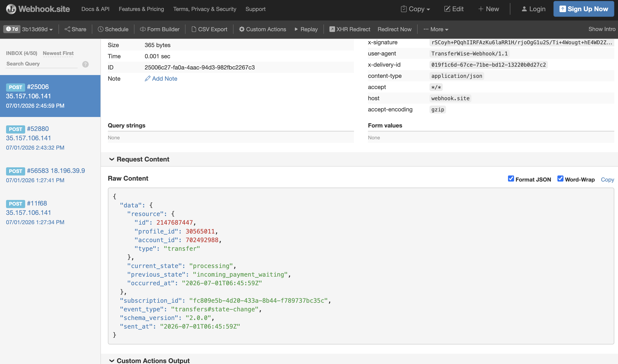Toggle the Format JSON checkbox
This screenshot has height=364, width=618.
click(x=511, y=179)
